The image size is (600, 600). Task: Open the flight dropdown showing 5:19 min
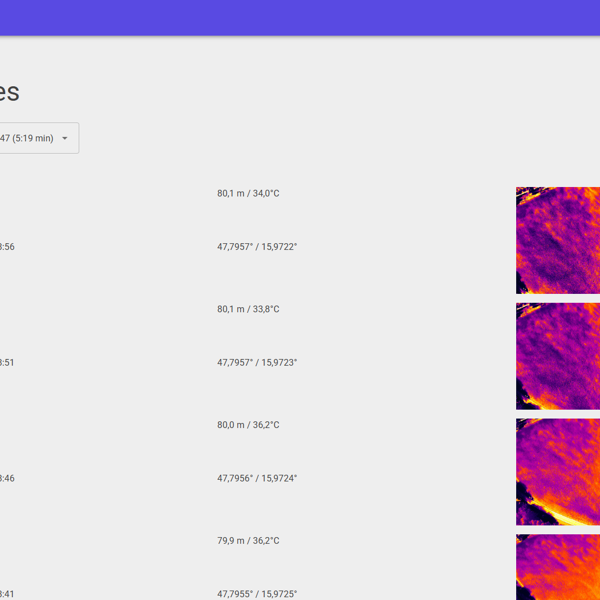pos(28,138)
